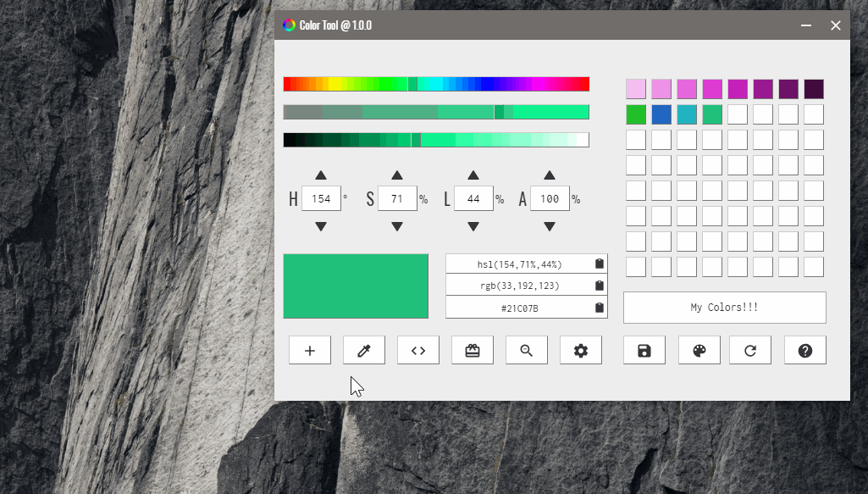Screen dimensions: 868x494
Task: Select the blue palette swatch
Action: tap(661, 114)
